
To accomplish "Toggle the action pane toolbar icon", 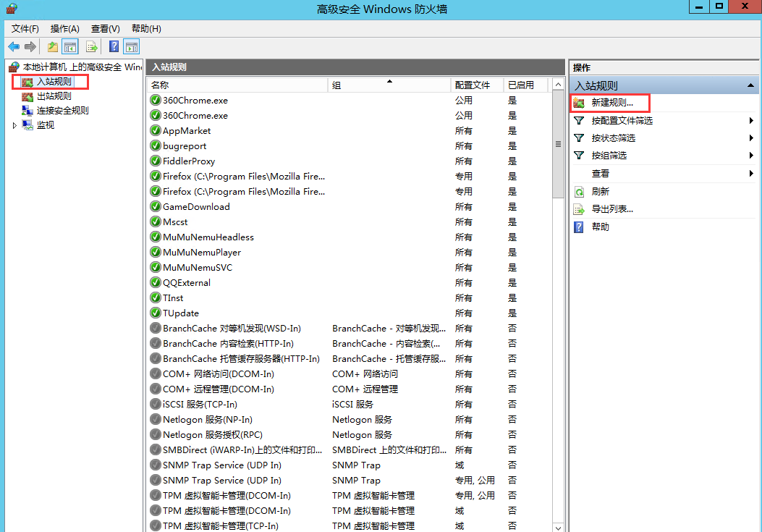I will [x=132, y=46].
